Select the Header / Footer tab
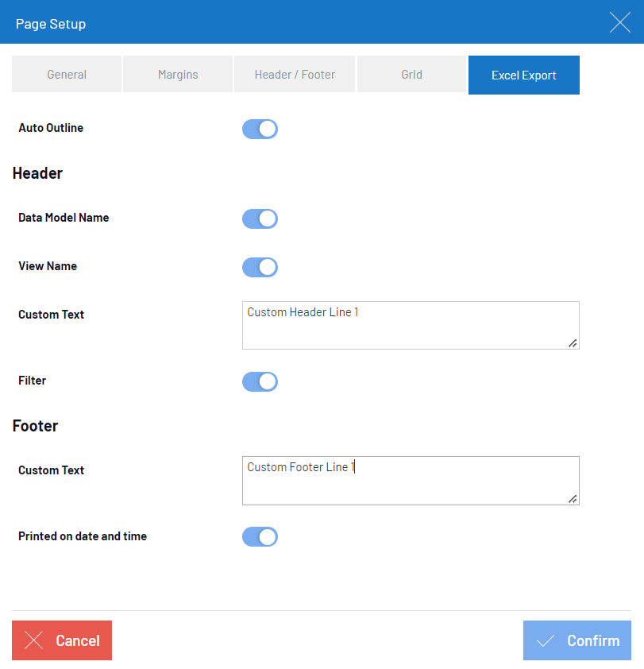The height and width of the screenshot is (669, 644). [295, 75]
